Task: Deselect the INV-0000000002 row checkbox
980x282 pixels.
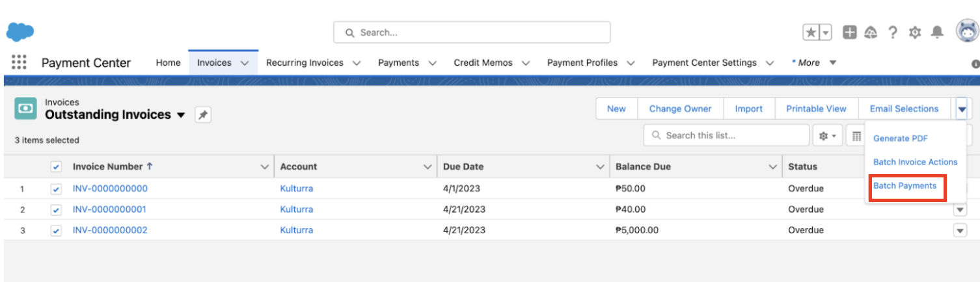Action: (x=56, y=231)
